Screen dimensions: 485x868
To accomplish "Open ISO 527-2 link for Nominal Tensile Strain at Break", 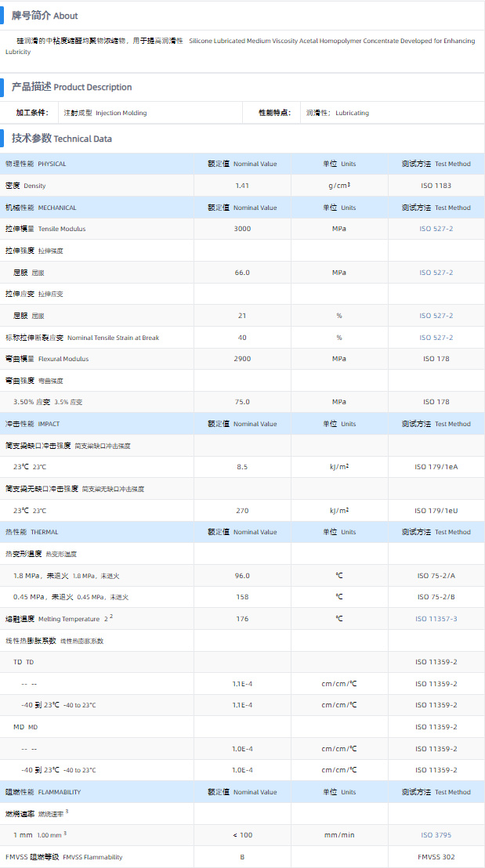I will click(x=436, y=338).
